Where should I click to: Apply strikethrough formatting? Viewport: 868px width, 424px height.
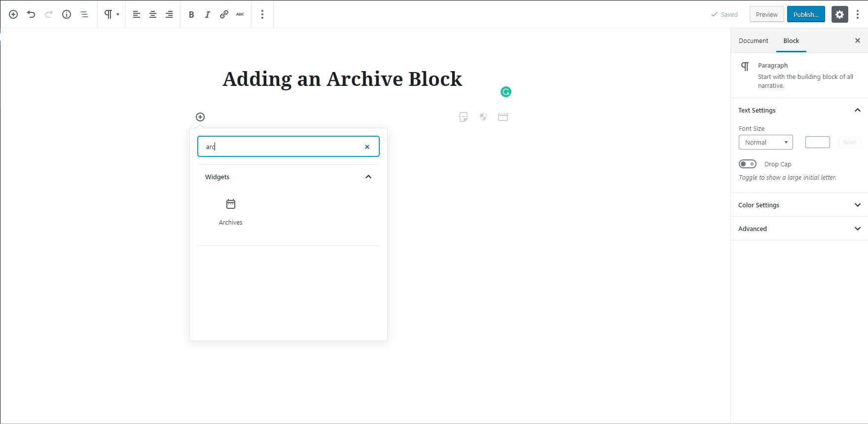click(x=240, y=14)
